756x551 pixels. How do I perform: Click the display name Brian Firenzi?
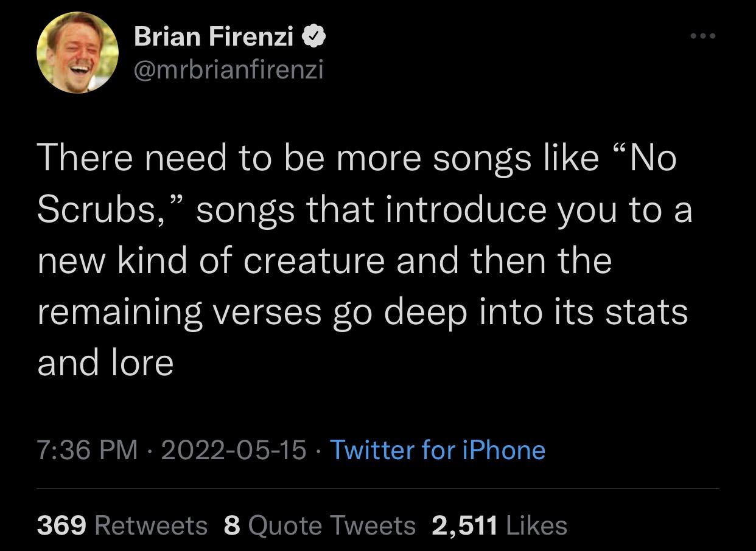pyautogui.click(x=213, y=38)
